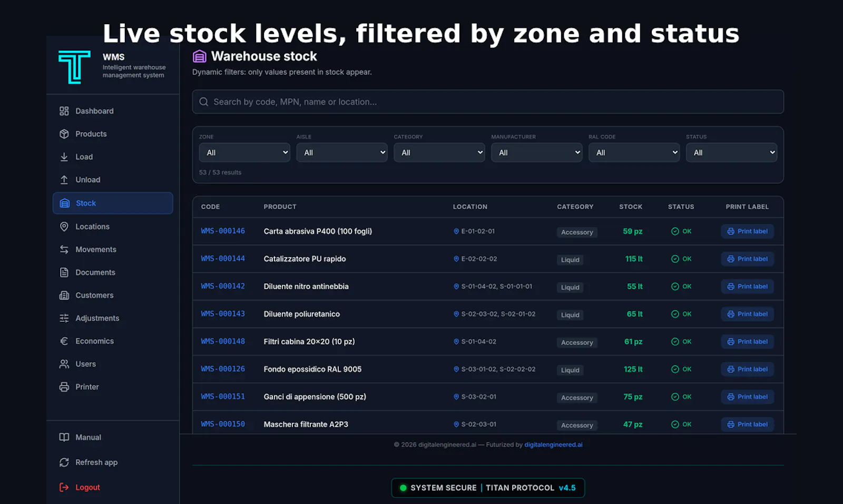Open the Economics section label
The image size is (843, 504).
click(94, 341)
